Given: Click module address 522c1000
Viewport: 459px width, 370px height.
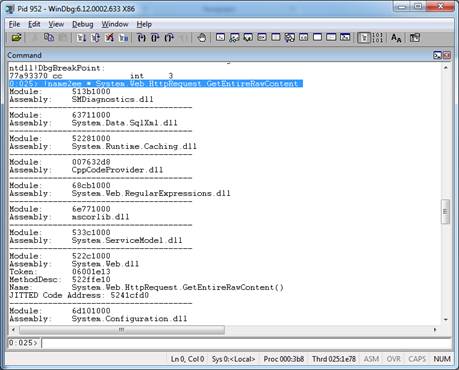Looking at the screenshot, I should pyautogui.click(x=91, y=256).
